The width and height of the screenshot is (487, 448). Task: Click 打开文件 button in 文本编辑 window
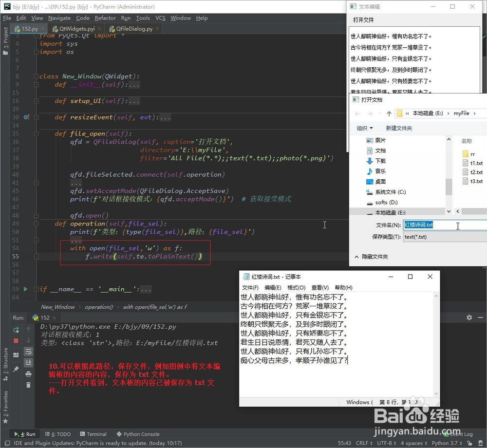363,20
